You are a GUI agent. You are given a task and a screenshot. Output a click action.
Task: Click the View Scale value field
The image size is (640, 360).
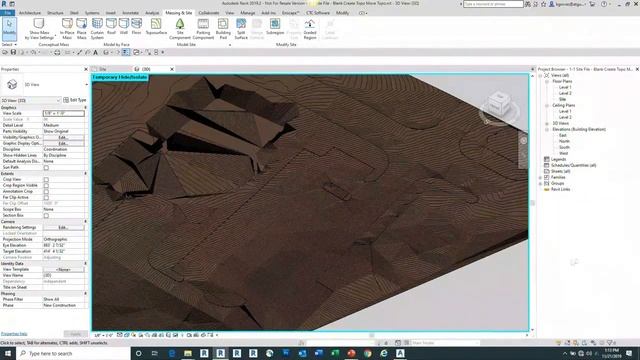coord(64,113)
